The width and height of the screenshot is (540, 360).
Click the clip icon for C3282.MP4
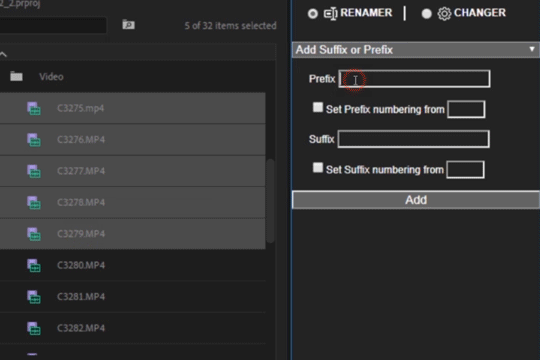coord(34,328)
